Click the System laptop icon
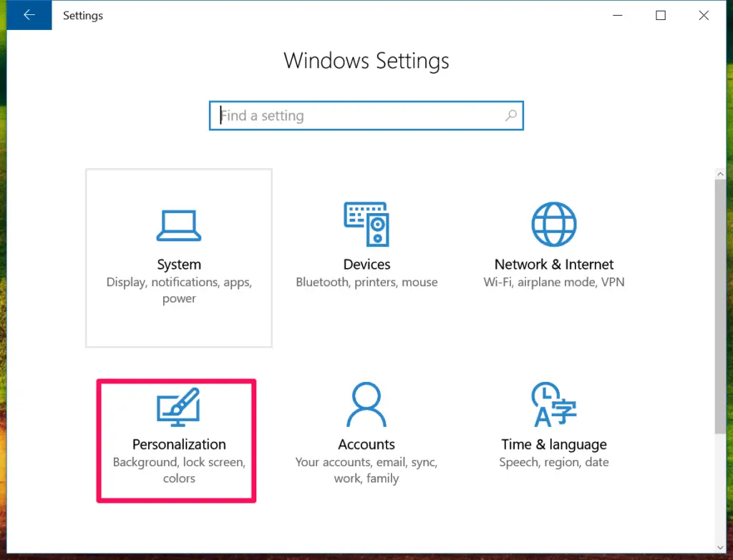 [179, 225]
